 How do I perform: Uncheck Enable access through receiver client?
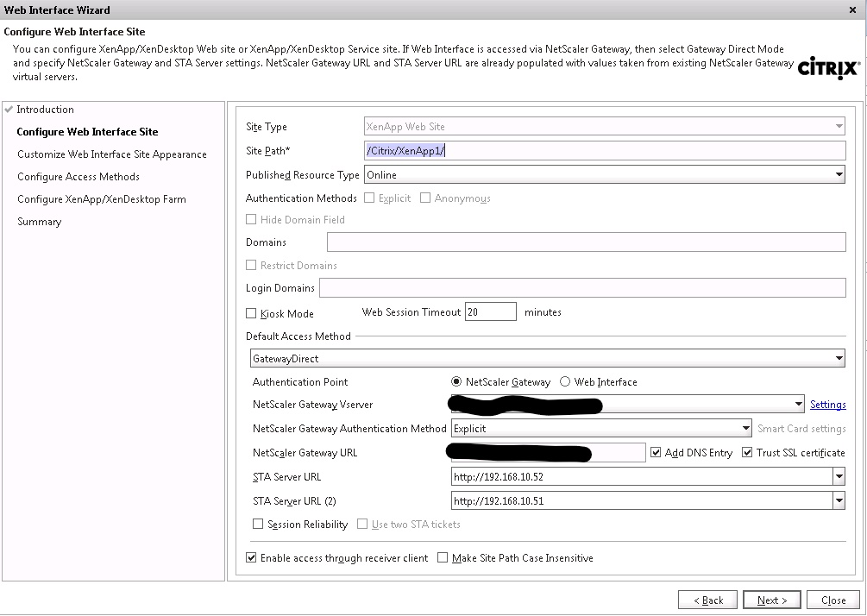[x=252, y=558]
